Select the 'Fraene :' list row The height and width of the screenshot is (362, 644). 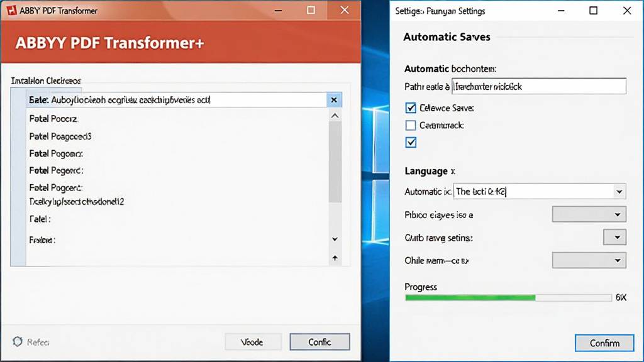[x=177, y=239]
